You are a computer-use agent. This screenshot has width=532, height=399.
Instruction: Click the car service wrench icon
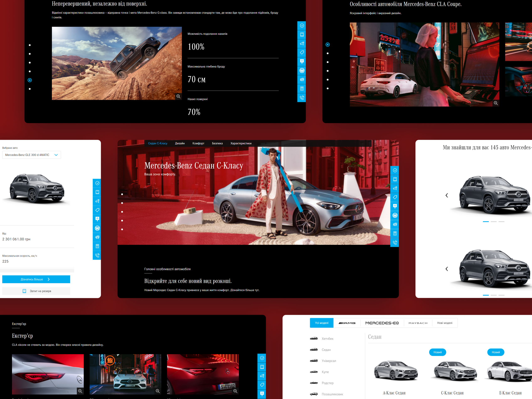click(302, 43)
